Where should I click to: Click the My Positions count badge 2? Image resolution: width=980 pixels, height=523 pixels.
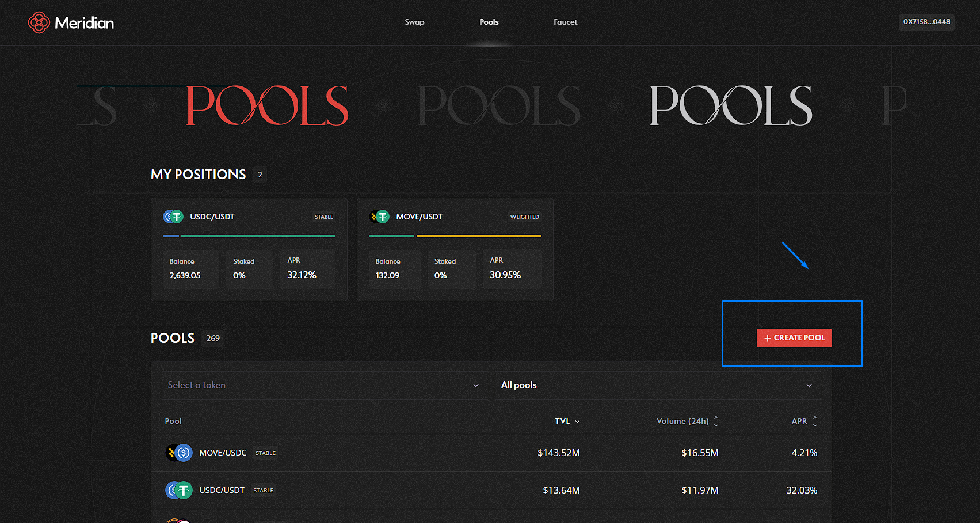[x=260, y=175]
